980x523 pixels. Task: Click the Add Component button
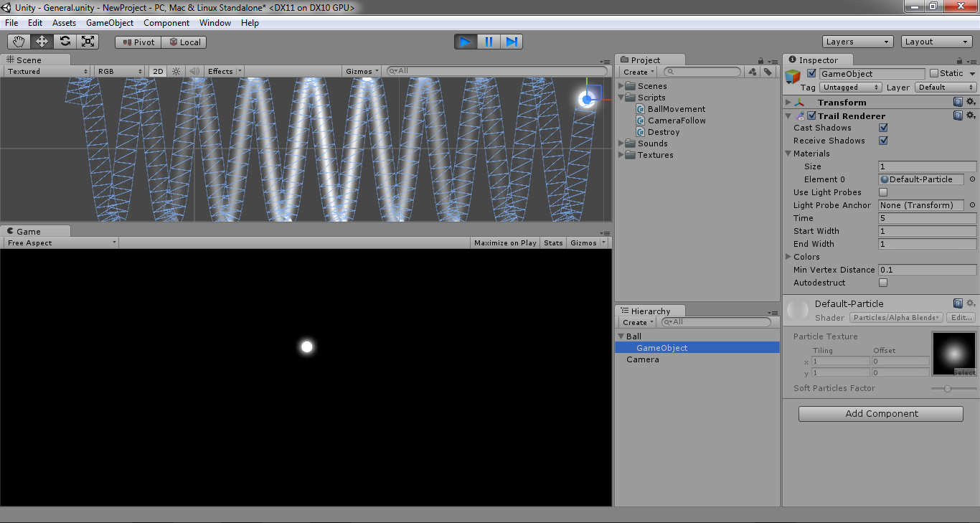coord(881,414)
